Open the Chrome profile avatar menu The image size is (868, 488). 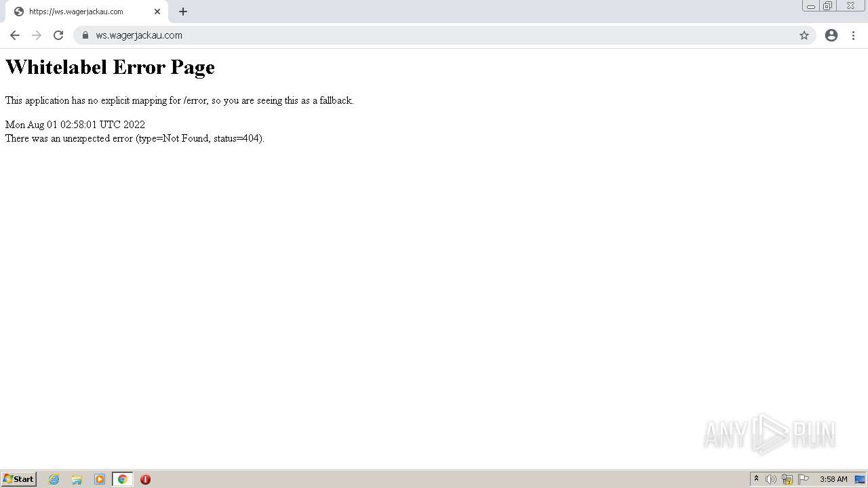click(831, 35)
